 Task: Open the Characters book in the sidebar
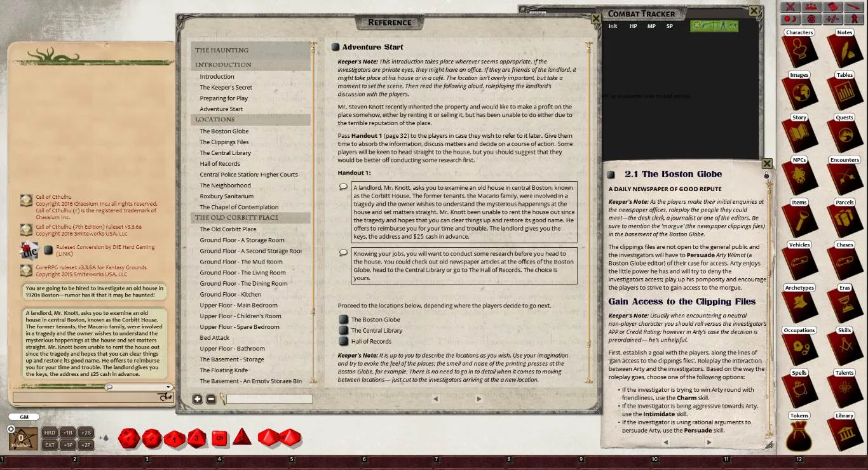[x=799, y=49]
